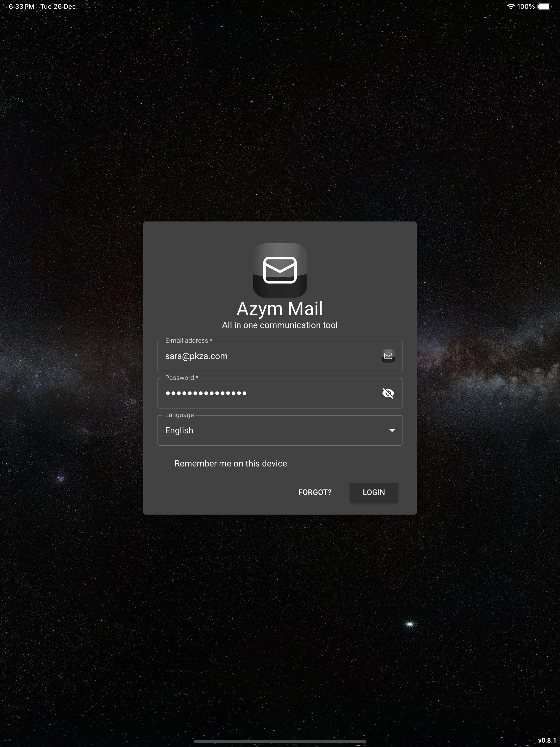This screenshot has width=560, height=747.
Task: Click the E-mail address input field
Action: pyautogui.click(x=280, y=356)
